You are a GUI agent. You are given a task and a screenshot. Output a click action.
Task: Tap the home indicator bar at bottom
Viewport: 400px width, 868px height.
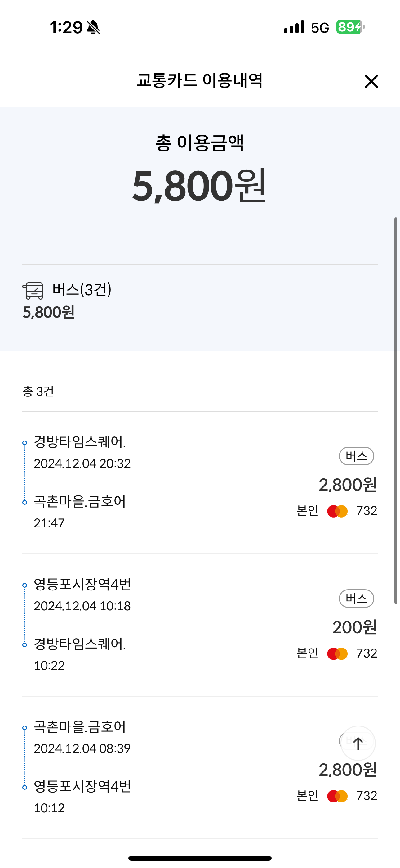200,858
